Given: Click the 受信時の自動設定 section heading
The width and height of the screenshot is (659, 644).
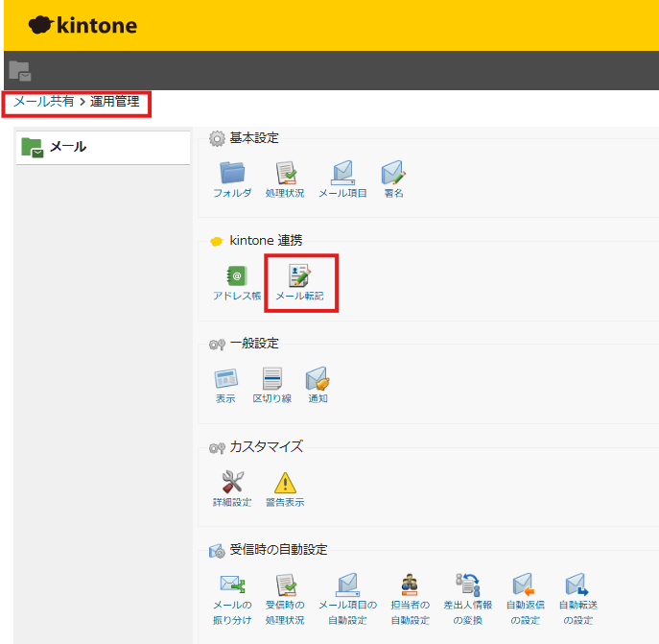Looking at the screenshot, I should [x=278, y=549].
